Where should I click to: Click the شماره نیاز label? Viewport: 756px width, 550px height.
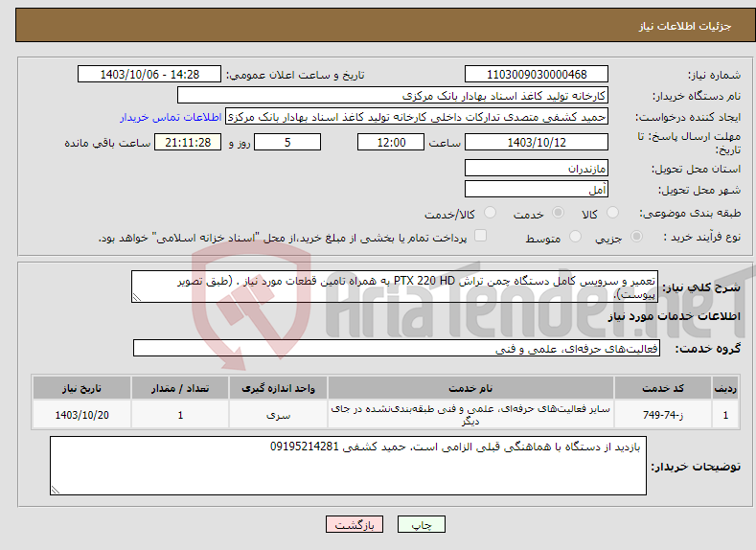pos(714,75)
